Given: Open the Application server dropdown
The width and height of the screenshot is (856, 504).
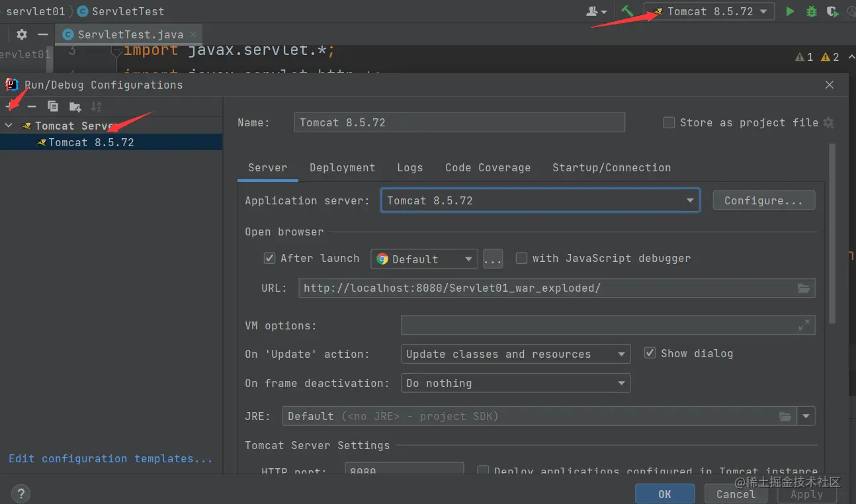Looking at the screenshot, I should 540,200.
